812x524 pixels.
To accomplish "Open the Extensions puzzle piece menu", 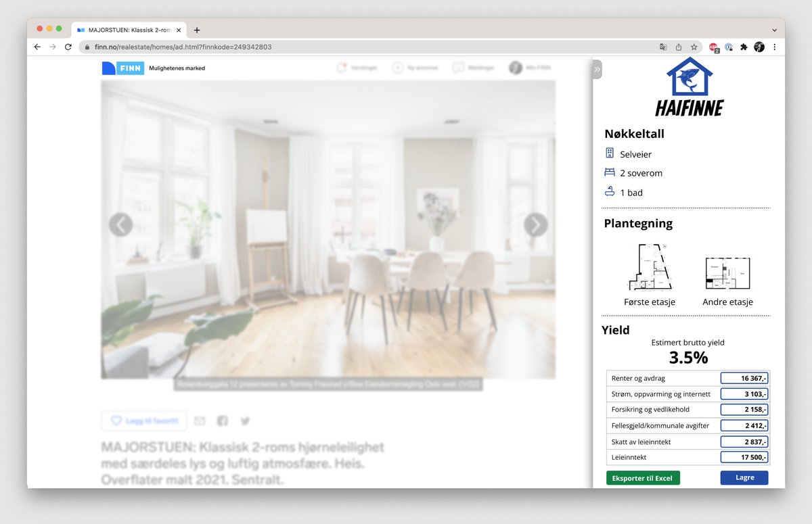I will coord(744,47).
